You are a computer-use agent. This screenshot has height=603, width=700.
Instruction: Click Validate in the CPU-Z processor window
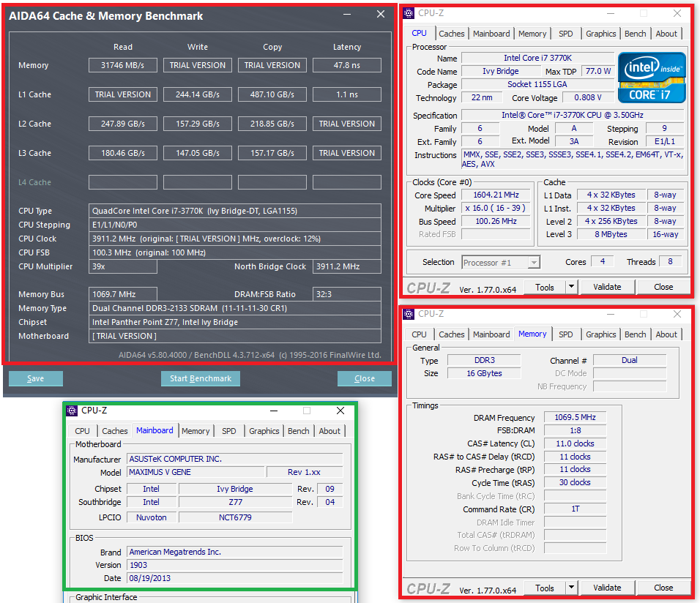(x=607, y=287)
